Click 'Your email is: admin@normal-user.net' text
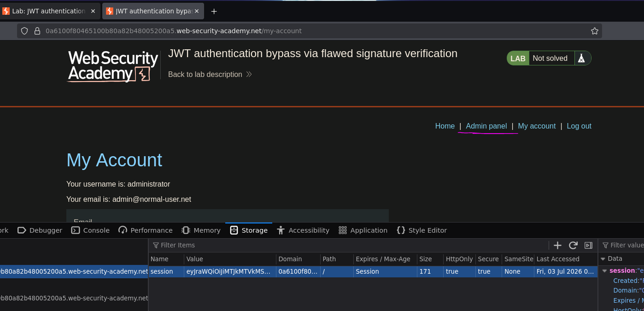Image resolution: width=644 pixels, height=311 pixels. pos(129,200)
